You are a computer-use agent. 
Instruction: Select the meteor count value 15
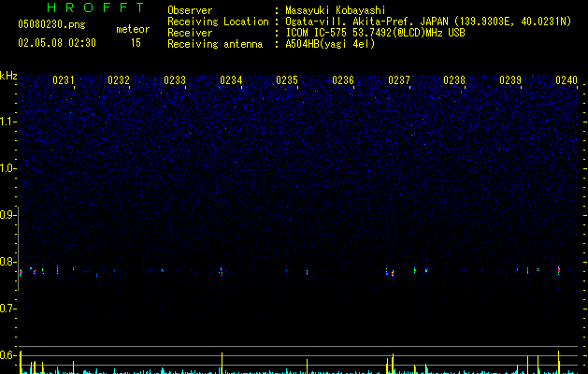[x=136, y=43]
